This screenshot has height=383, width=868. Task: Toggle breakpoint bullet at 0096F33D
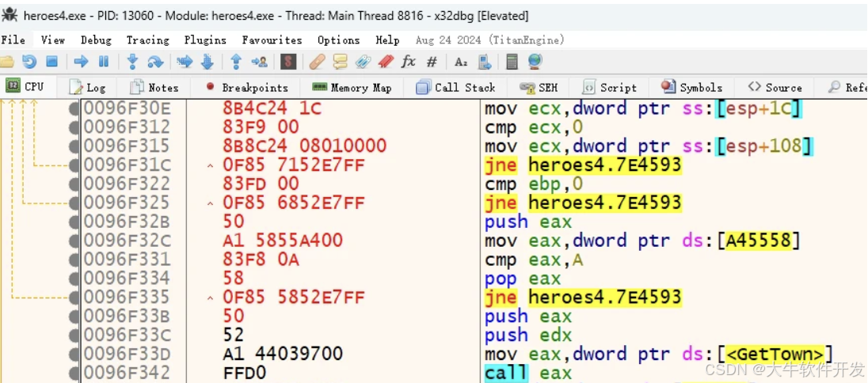click(x=74, y=354)
